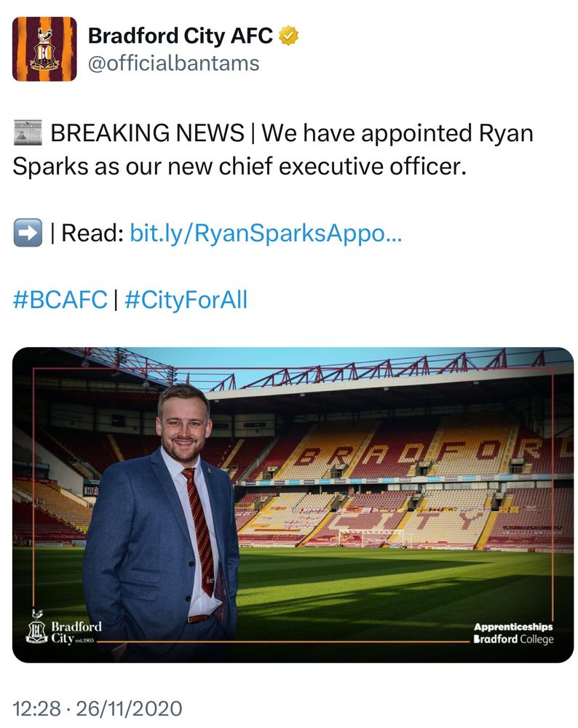Click the 'chief executive officer' text line

click(x=237, y=167)
